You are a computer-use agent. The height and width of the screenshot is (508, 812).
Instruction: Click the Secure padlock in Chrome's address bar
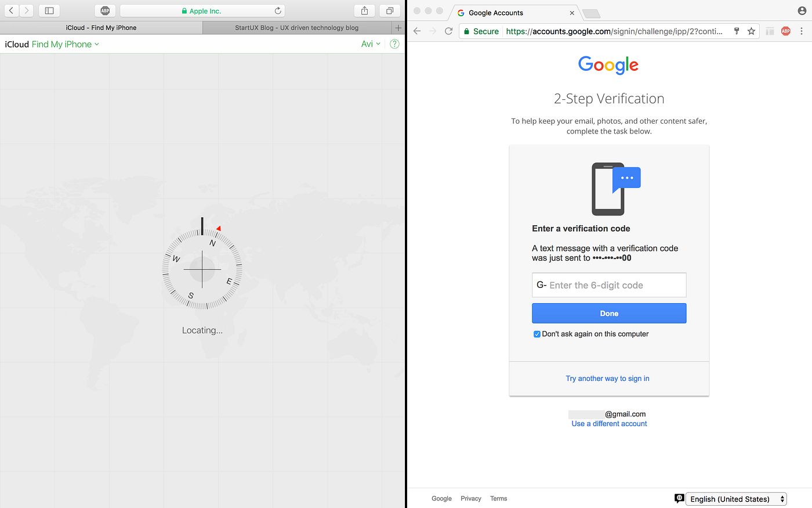[x=467, y=31]
